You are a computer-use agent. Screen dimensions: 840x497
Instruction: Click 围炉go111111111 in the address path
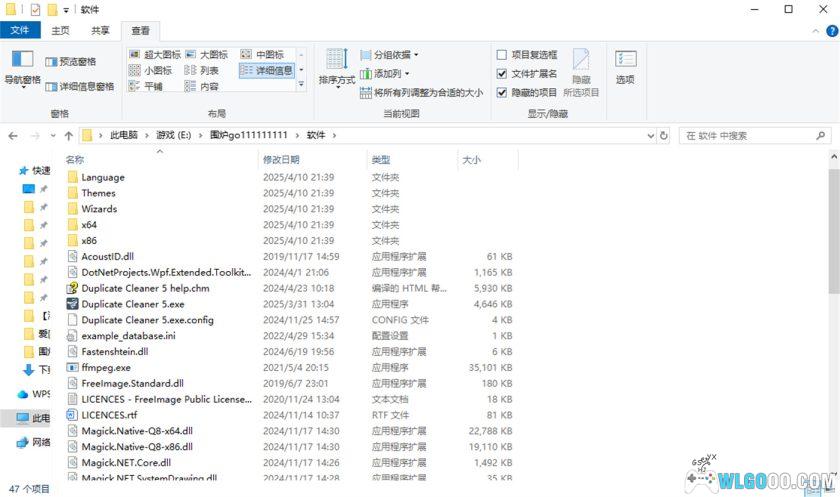click(x=249, y=135)
